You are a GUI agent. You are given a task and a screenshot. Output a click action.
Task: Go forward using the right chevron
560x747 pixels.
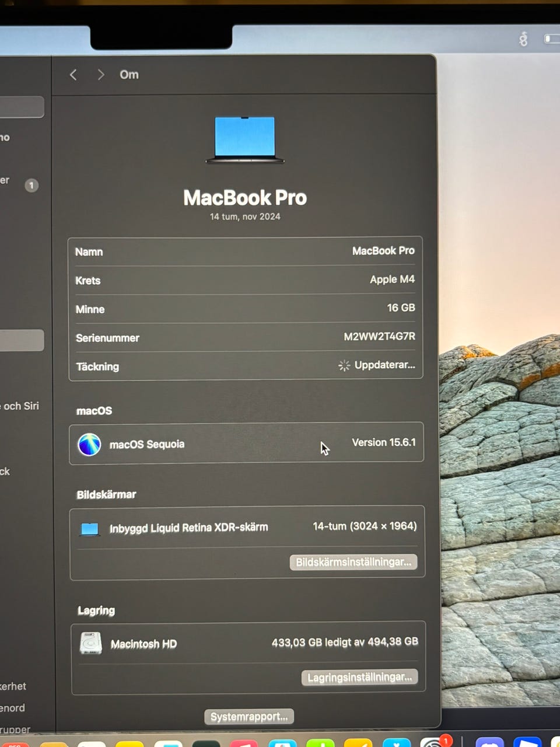(x=101, y=75)
